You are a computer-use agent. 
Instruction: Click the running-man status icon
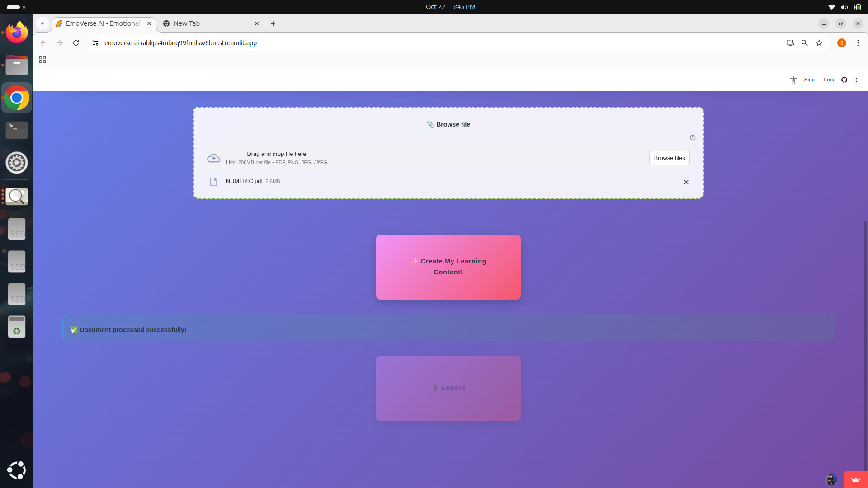(x=793, y=80)
